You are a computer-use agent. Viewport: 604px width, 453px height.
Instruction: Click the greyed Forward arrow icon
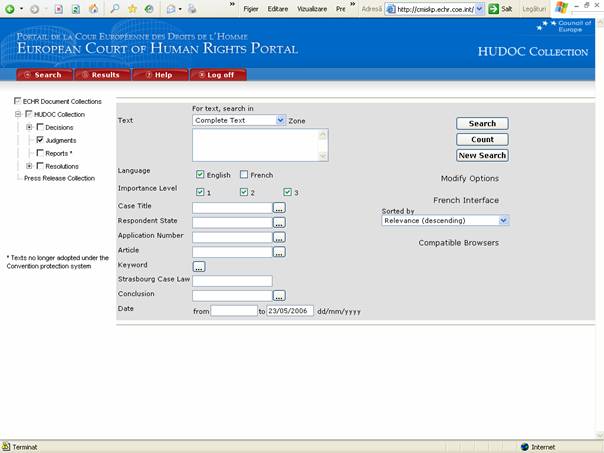tap(34, 9)
